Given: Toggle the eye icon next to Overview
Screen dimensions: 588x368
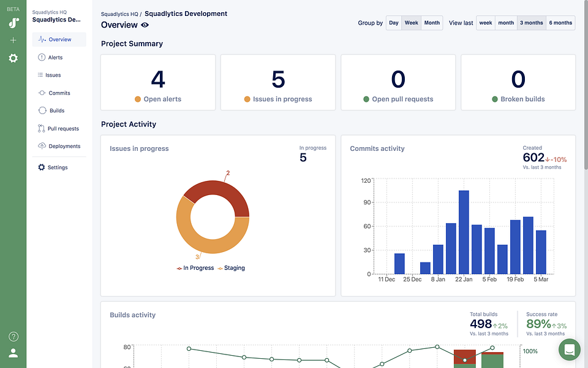Looking at the screenshot, I should [145, 25].
